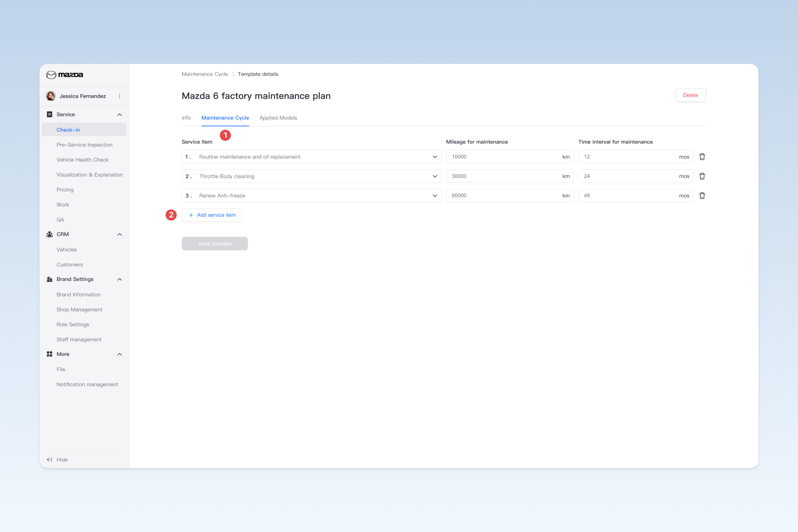Remove the Renew Anti-freeze row via trash icon
Screen dimensions: 798x532
point(702,195)
